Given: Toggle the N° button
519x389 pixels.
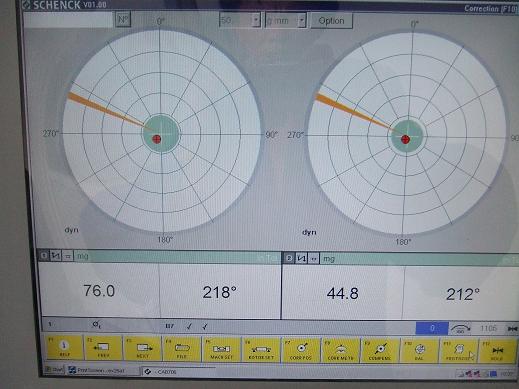Looking at the screenshot, I should click(x=123, y=19).
